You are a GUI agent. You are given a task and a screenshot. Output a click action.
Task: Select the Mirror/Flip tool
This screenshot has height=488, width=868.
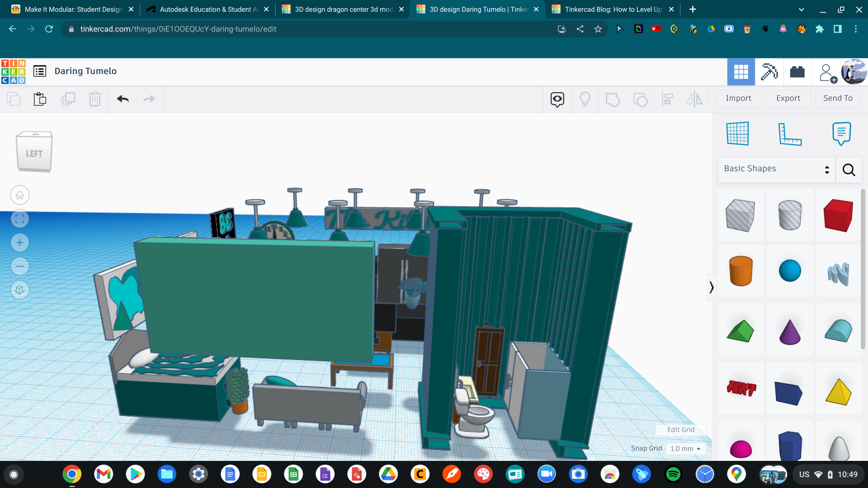[694, 99]
